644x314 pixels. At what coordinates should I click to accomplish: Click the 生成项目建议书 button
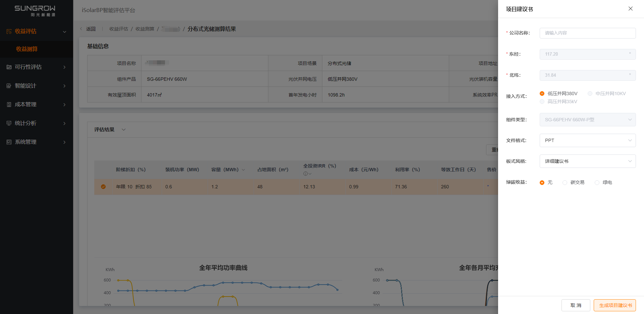click(614, 305)
